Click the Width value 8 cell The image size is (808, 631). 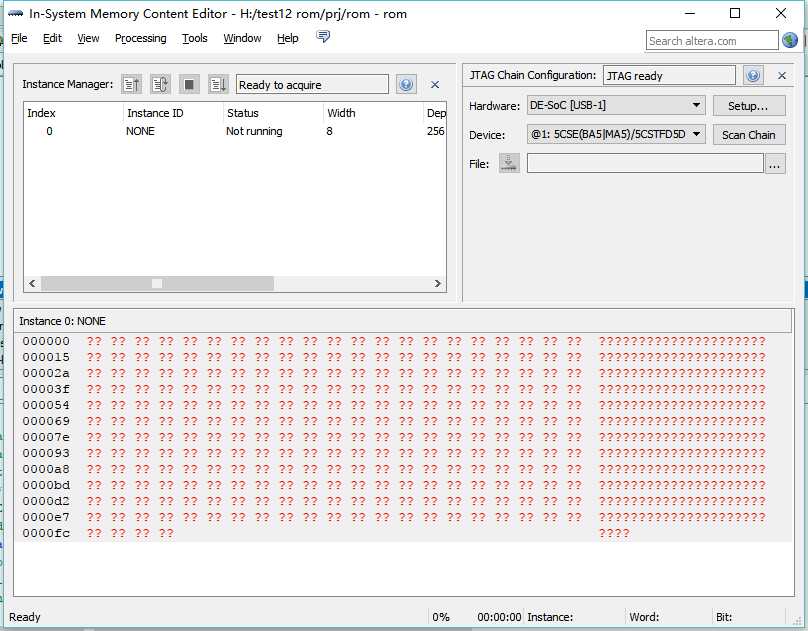click(x=329, y=131)
